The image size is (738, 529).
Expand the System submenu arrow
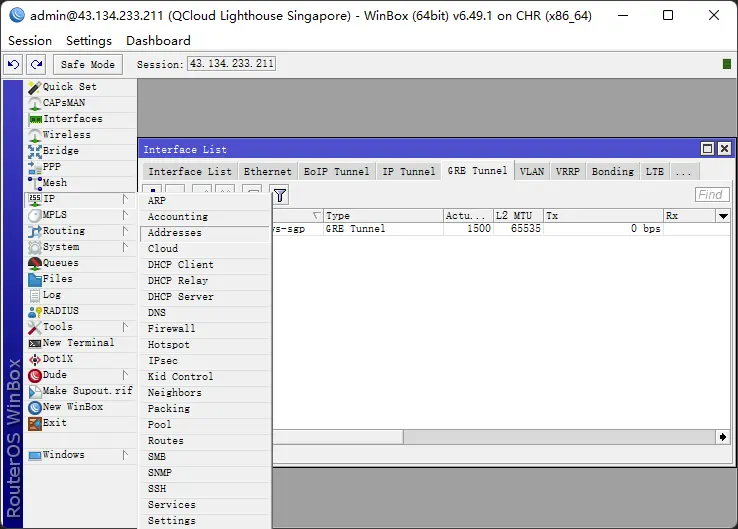tap(125, 247)
